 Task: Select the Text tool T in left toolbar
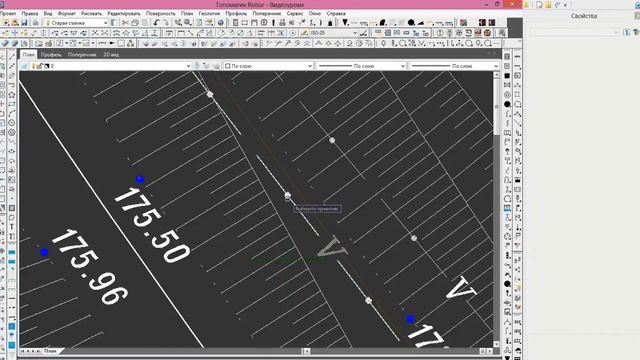[x=12, y=227]
